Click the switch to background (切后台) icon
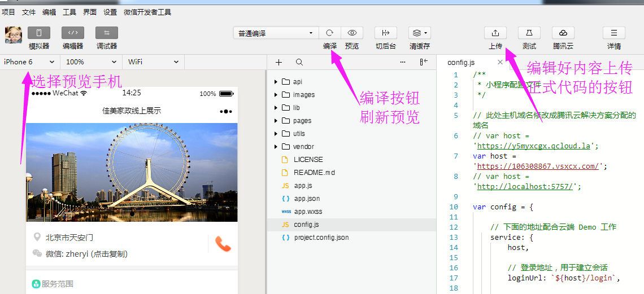 [386, 33]
